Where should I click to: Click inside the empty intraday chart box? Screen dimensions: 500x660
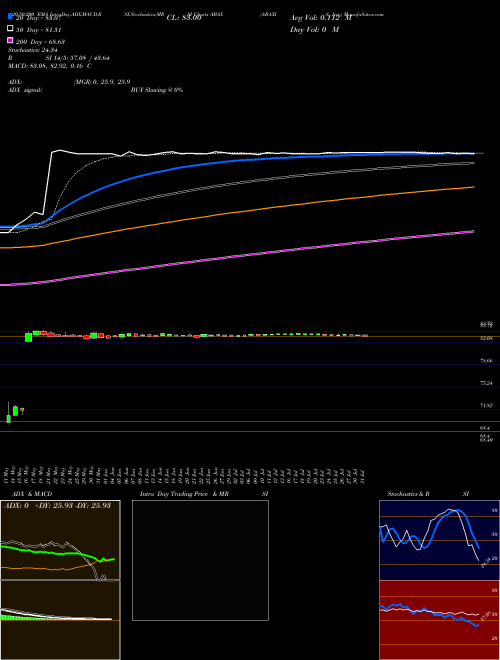tap(200, 560)
